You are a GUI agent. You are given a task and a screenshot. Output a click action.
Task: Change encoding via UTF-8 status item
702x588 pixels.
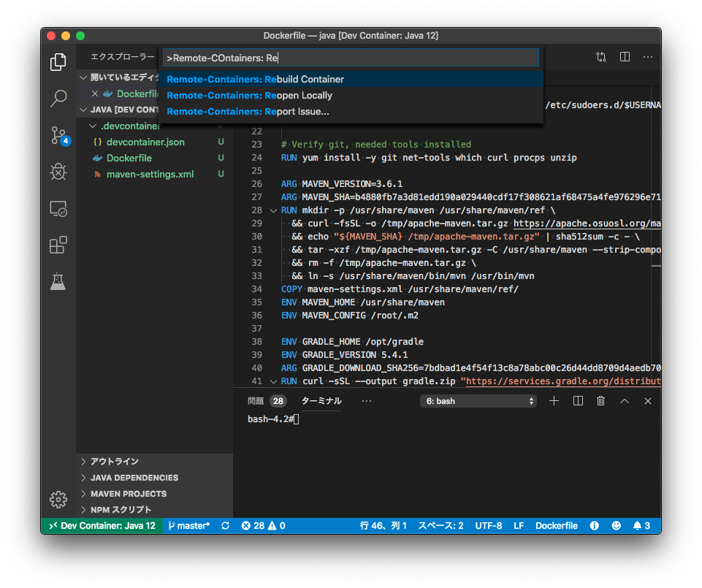tap(489, 526)
